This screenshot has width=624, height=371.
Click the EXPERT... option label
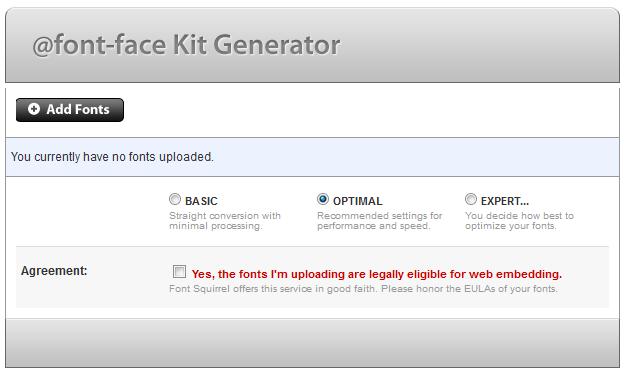pyautogui.click(x=505, y=201)
